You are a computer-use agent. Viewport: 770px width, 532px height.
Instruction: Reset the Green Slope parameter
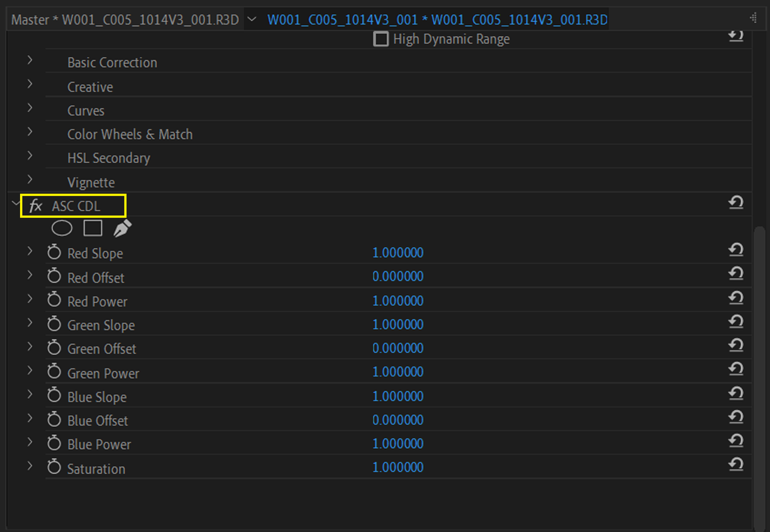(x=735, y=321)
